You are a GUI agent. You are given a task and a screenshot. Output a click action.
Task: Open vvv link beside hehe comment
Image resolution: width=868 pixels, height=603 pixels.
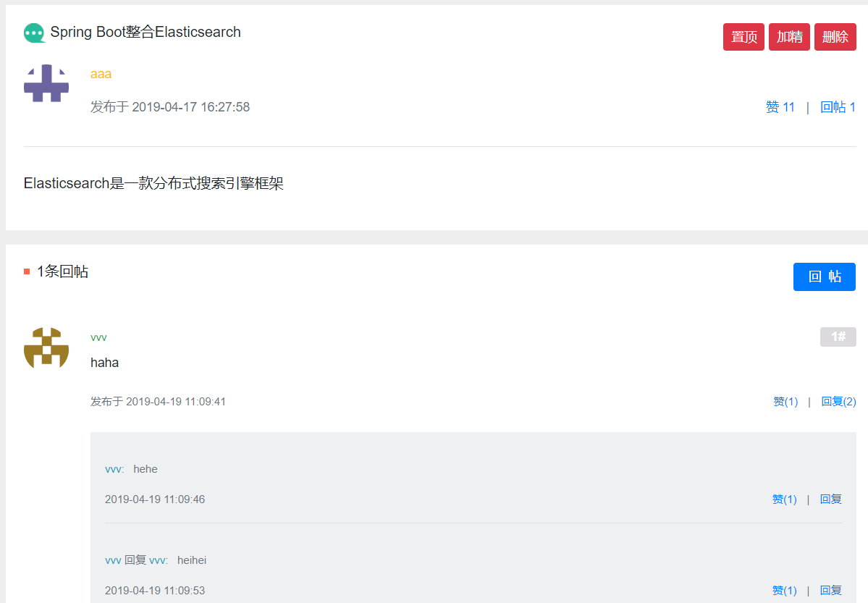tap(114, 470)
